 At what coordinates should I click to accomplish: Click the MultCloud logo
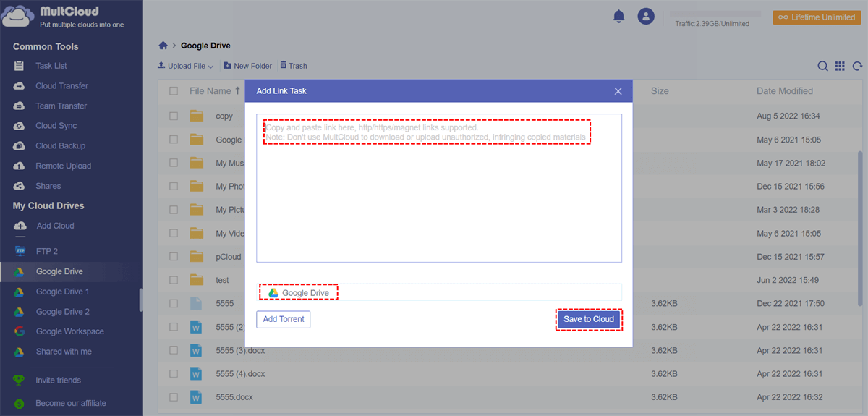pyautogui.click(x=63, y=17)
